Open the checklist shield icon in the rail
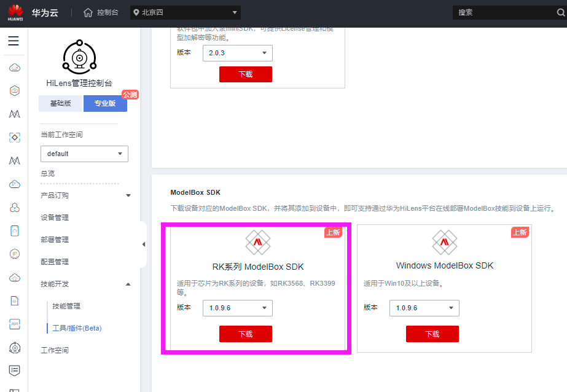This screenshot has height=392, width=567. pyautogui.click(x=15, y=370)
